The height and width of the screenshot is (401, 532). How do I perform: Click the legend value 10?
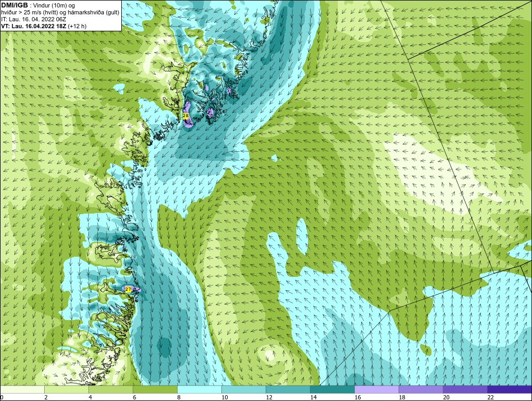225,397
